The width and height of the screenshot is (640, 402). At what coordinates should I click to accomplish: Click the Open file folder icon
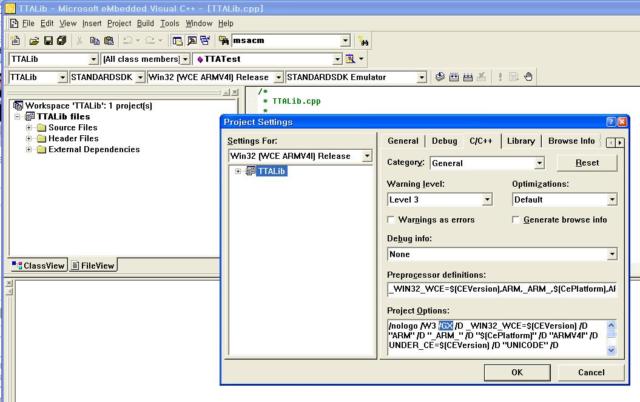[x=34, y=40]
